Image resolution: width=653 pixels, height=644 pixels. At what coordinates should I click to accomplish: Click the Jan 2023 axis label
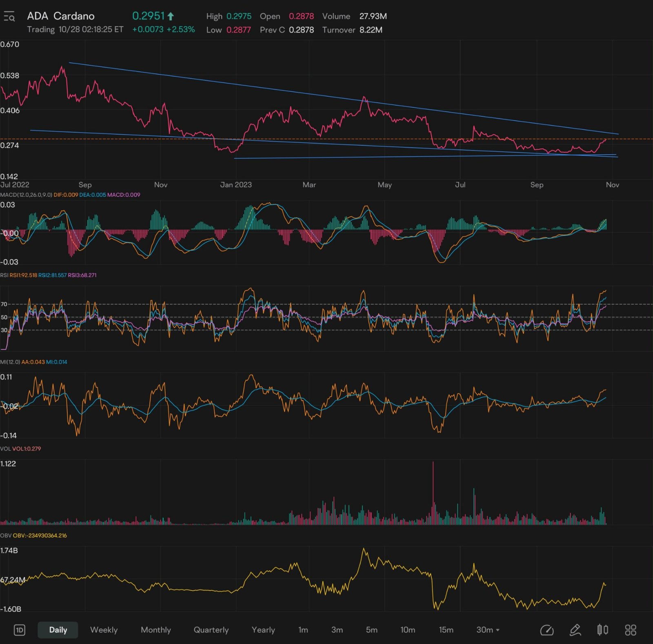point(236,184)
